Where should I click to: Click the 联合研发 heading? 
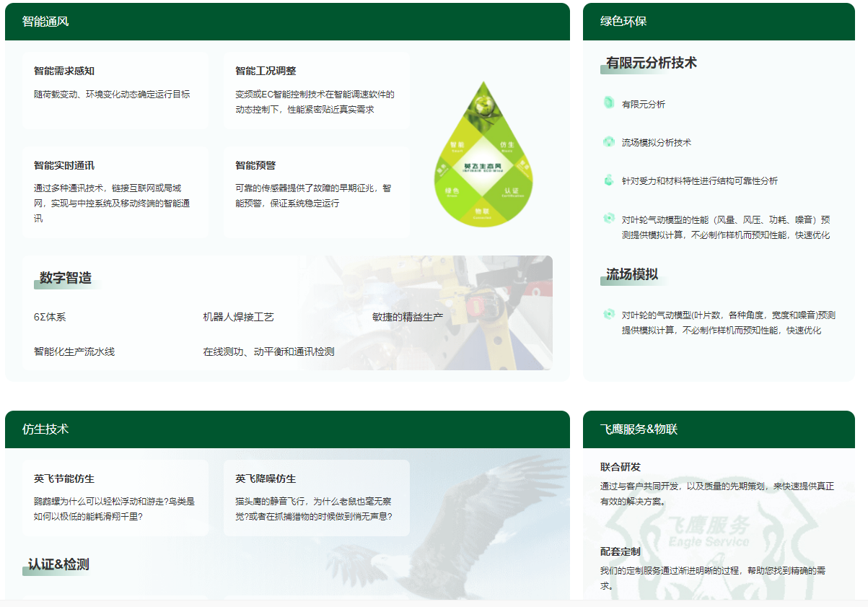[x=620, y=467]
